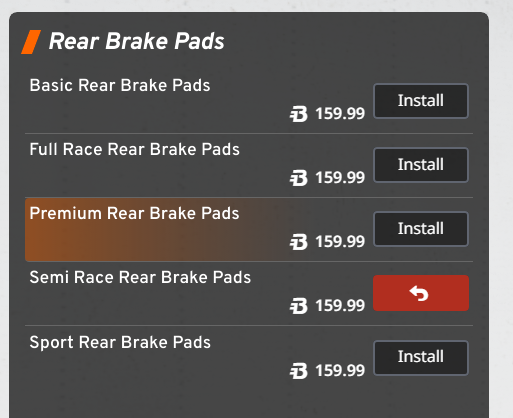Select the Sport Rear Brake Pads label
This screenshot has width=513, height=418.
pyautogui.click(x=120, y=342)
